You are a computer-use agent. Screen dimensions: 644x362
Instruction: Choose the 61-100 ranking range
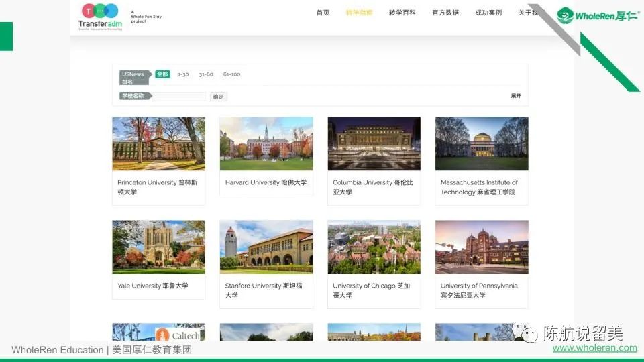231,74
